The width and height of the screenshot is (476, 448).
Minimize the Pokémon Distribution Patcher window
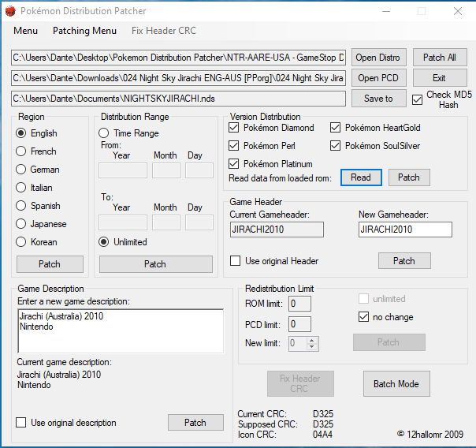(x=386, y=11)
